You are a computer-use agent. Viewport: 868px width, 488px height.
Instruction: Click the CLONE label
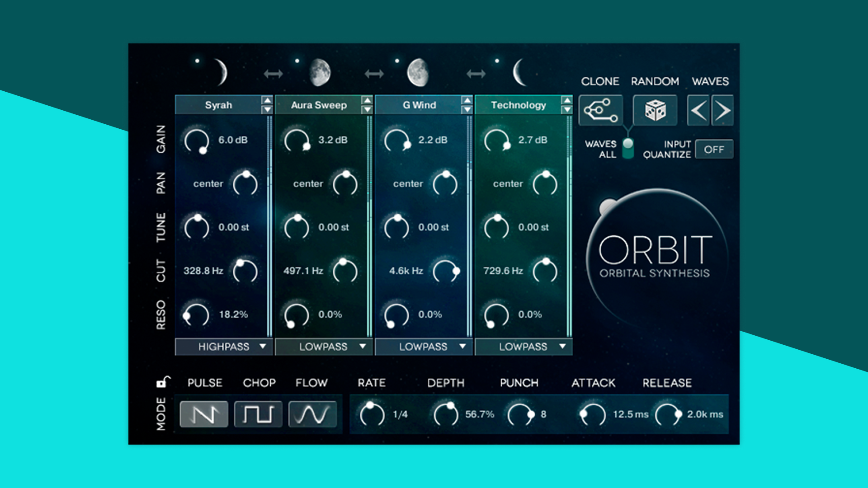[600, 82]
